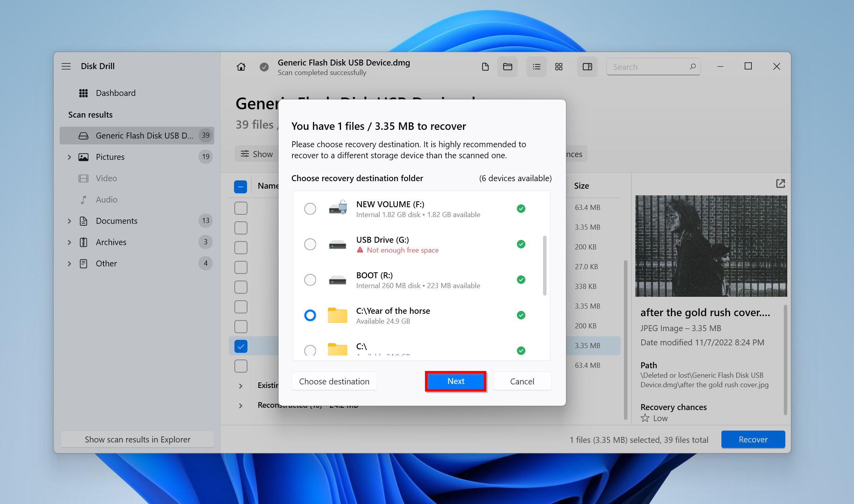Viewport: 854px width, 504px height.
Task: Click Choose destination button
Action: pyautogui.click(x=333, y=380)
